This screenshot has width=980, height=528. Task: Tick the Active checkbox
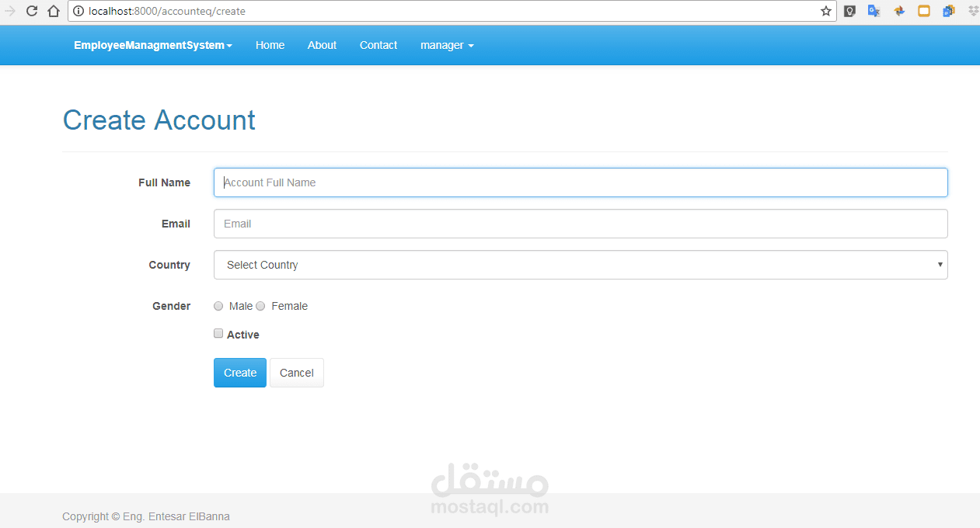(218, 333)
